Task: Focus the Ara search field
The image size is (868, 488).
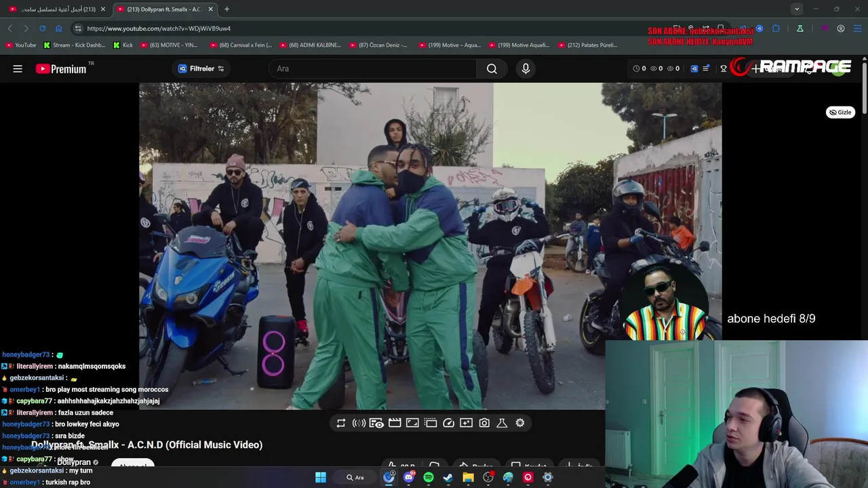Action: pos(373,68)
